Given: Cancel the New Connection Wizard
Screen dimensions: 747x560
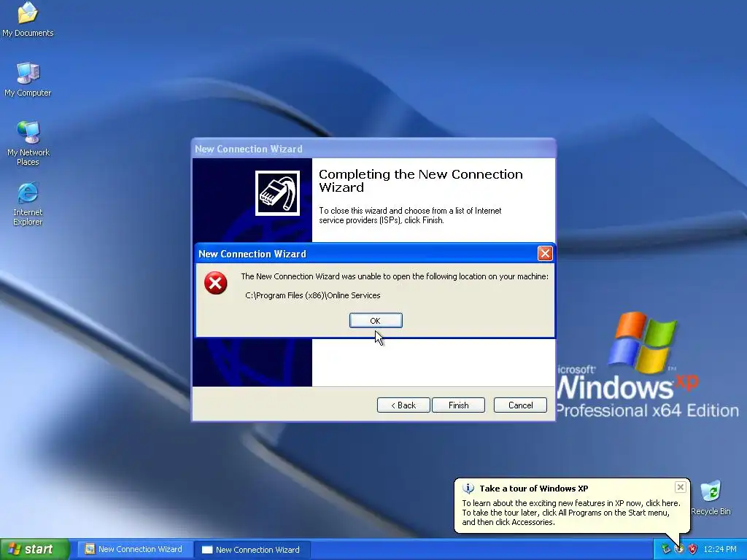Looking at the screenshot, I should [520, 405].
